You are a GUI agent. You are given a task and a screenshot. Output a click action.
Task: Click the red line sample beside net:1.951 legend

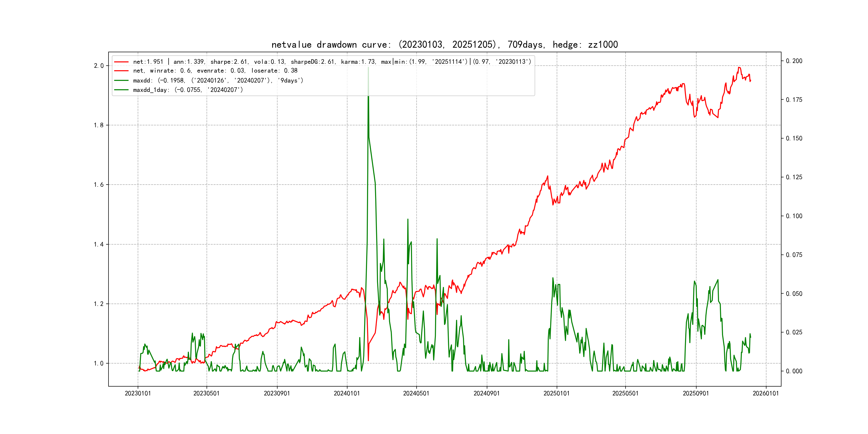point(121,62)
